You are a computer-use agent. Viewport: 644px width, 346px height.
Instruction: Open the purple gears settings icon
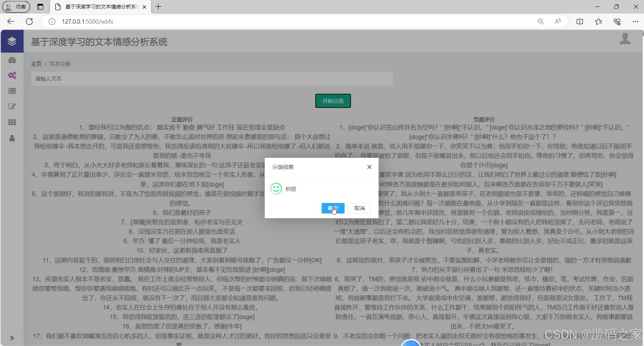(12, 75)
